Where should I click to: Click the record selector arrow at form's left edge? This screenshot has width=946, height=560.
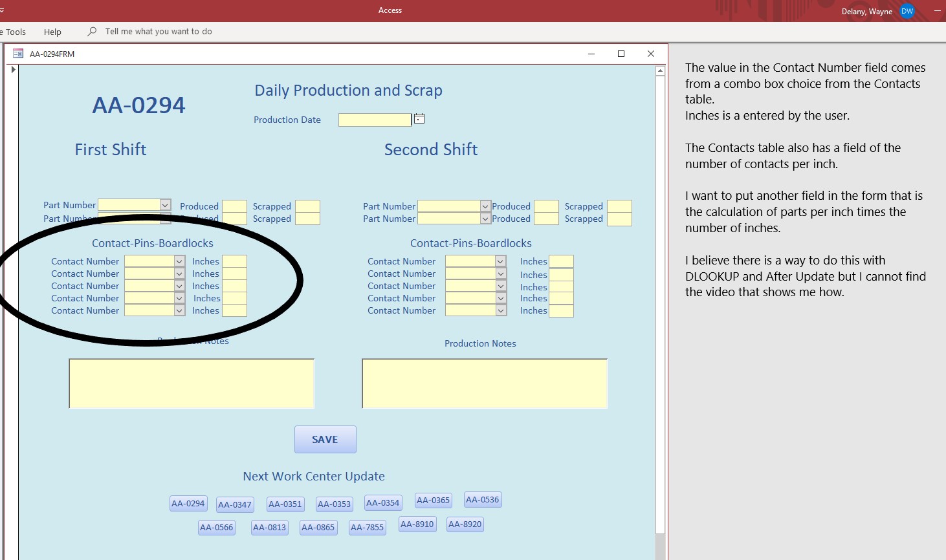[13, 69]
